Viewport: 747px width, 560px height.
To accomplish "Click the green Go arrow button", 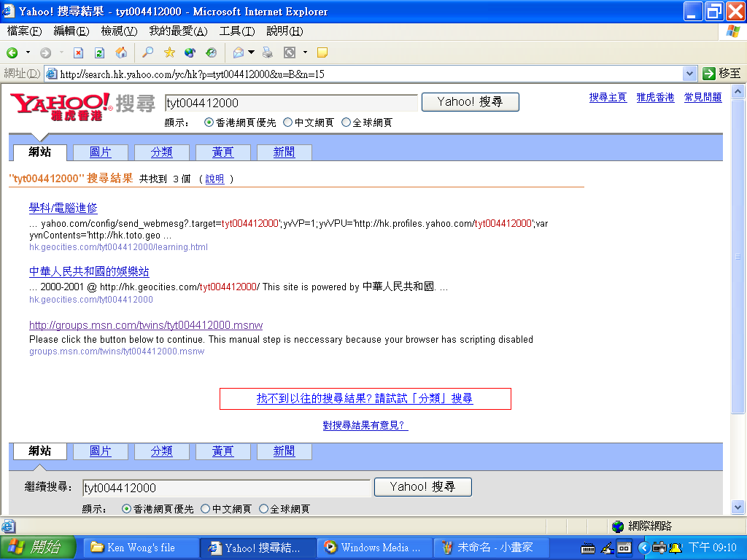I will click(x=709, y=74).
